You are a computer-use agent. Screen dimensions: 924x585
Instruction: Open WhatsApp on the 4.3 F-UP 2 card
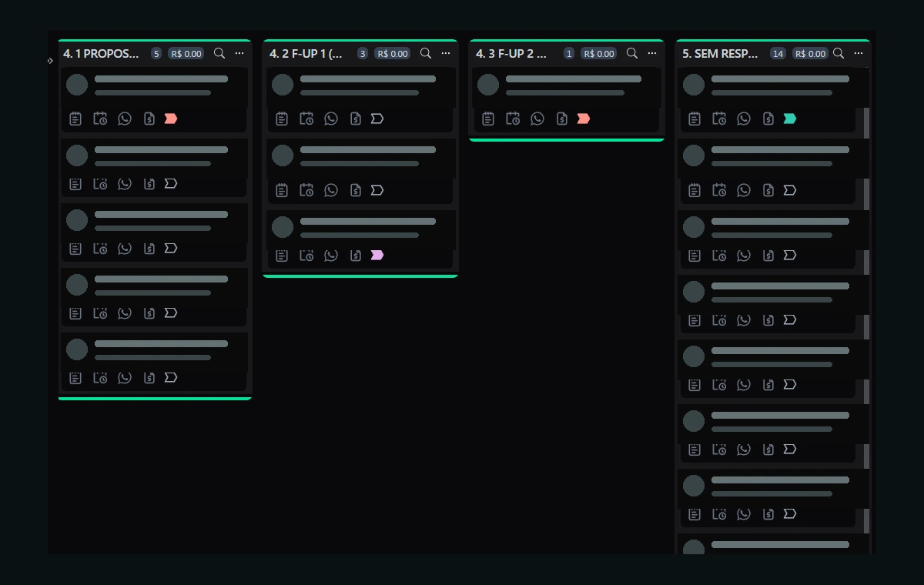(537, 119)
